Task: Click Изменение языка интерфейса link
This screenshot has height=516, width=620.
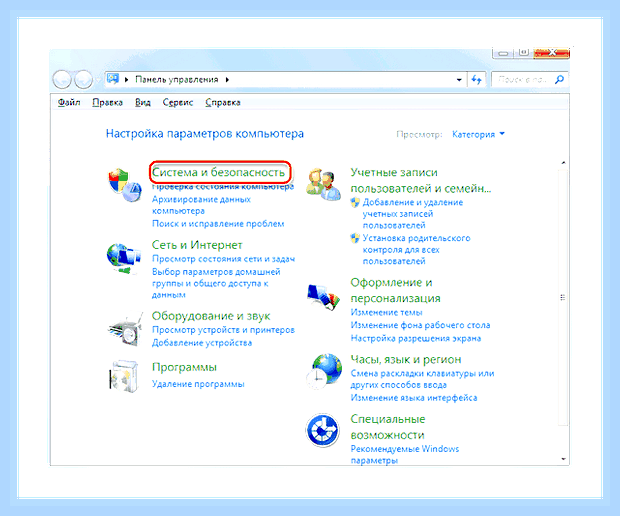Action: pyautogui.click(x=414, y=398)
